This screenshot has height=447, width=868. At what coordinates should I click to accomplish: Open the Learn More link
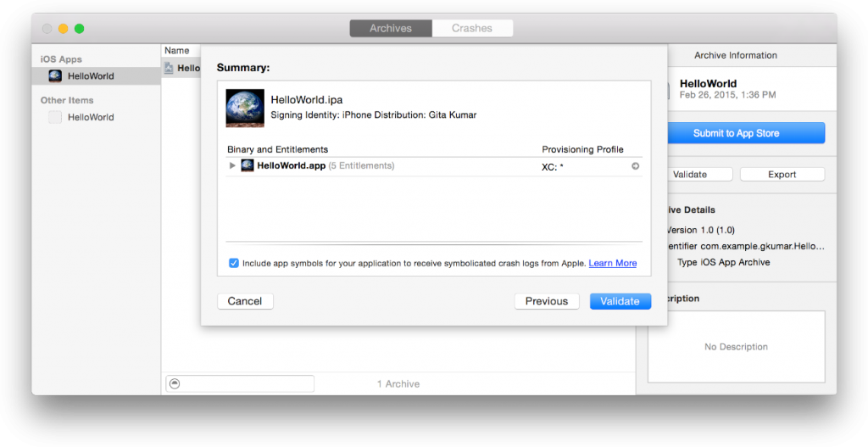(x=612, y=263)
